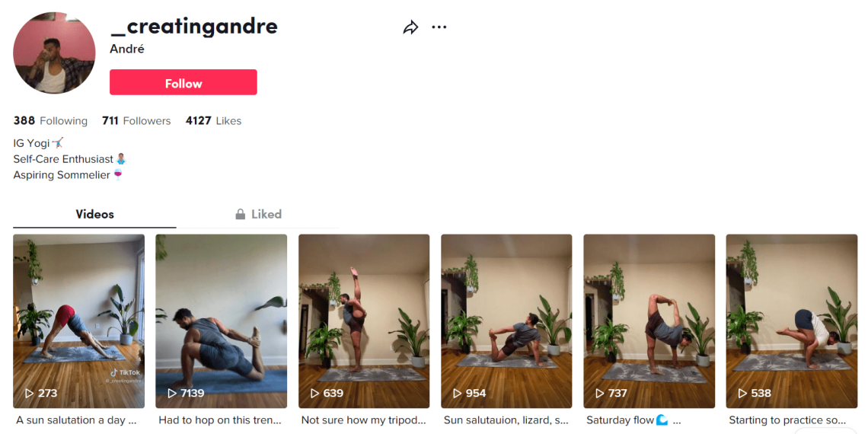
Task: Click play icon on the 639-views video
Action: tap(314, 393)
